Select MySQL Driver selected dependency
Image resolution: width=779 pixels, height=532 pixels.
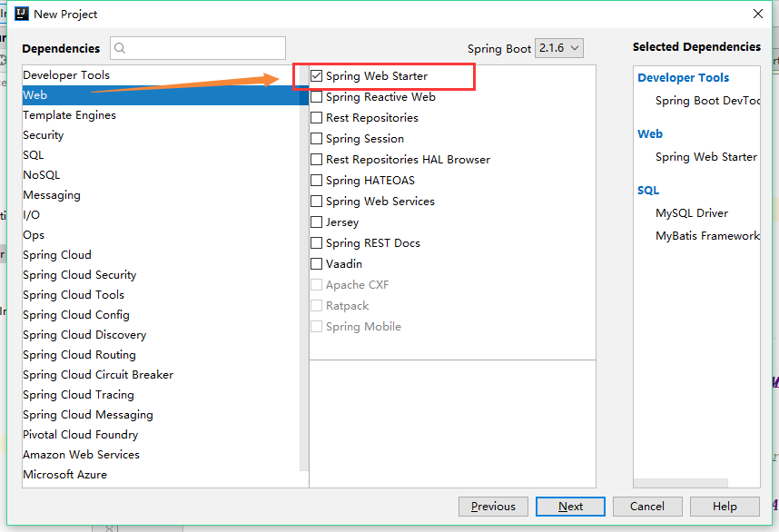(x=692, y=213)
